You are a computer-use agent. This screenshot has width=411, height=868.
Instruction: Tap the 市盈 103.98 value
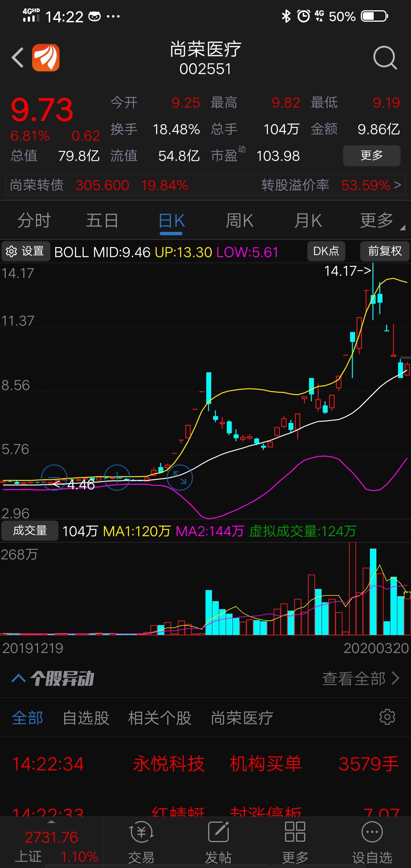coord(278,156)
